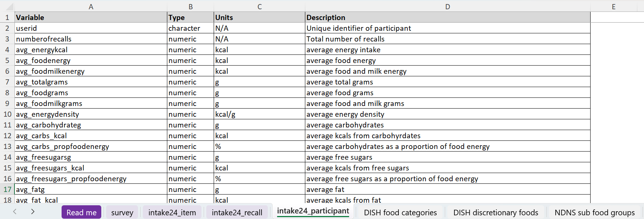Click the Variable header cell

[x=91, y=17]
